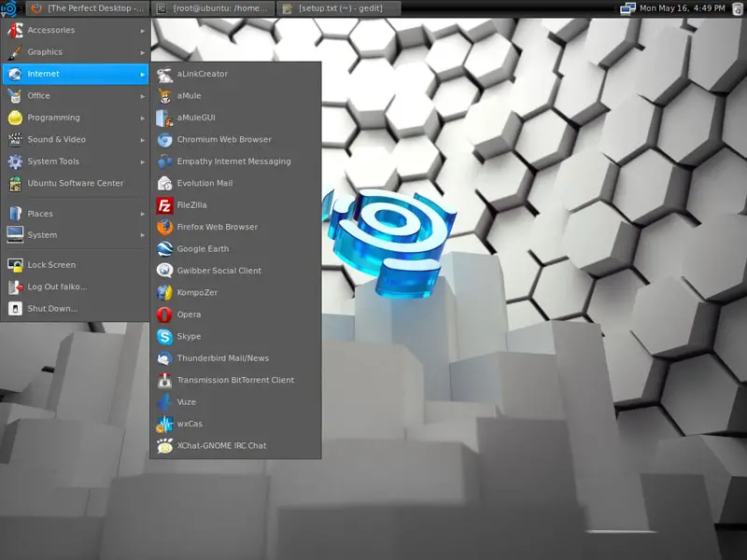Screen dimensions: 747x560
Task: Expand the System submenu arrow
Action: [142, 235]
